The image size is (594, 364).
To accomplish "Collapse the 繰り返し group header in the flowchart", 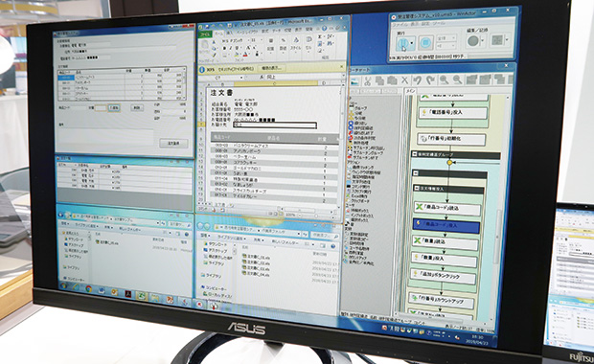I will coord(415,154).
